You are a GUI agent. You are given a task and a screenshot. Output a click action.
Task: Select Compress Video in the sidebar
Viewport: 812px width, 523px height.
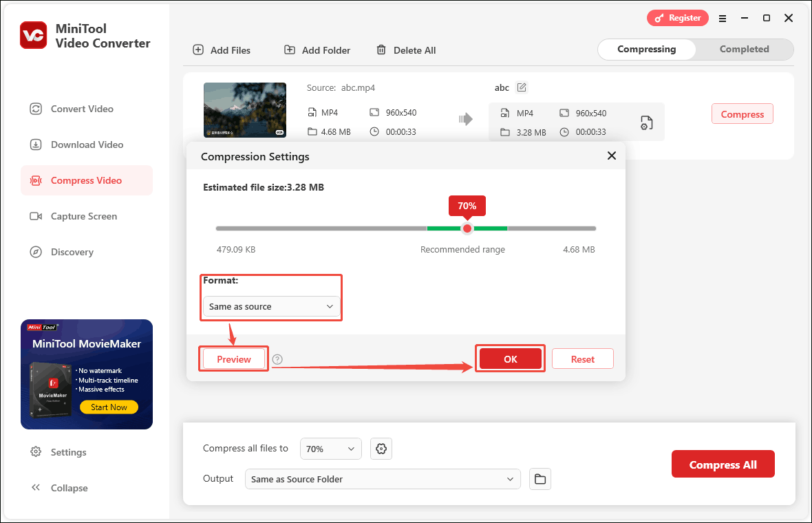[87, 180]
